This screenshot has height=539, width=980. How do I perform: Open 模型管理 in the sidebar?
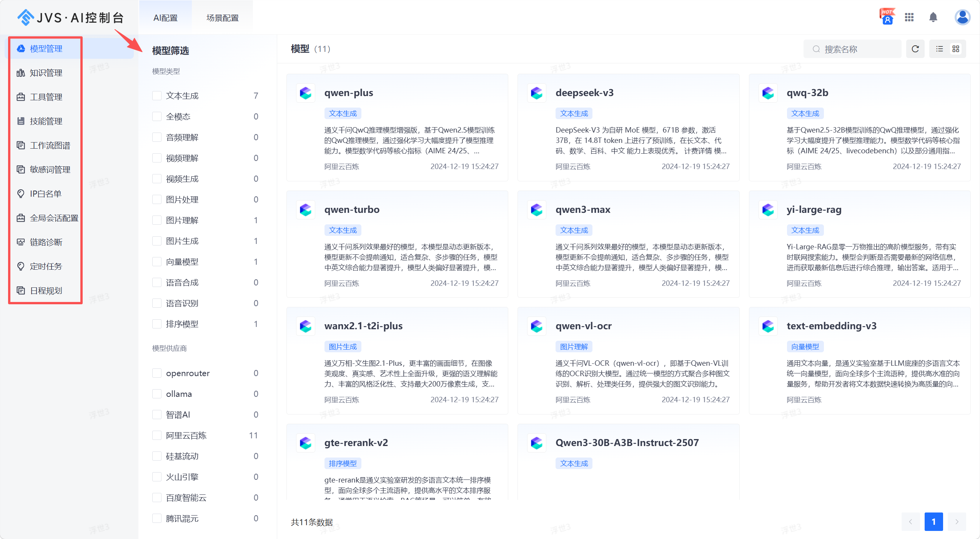click(69, 48)
